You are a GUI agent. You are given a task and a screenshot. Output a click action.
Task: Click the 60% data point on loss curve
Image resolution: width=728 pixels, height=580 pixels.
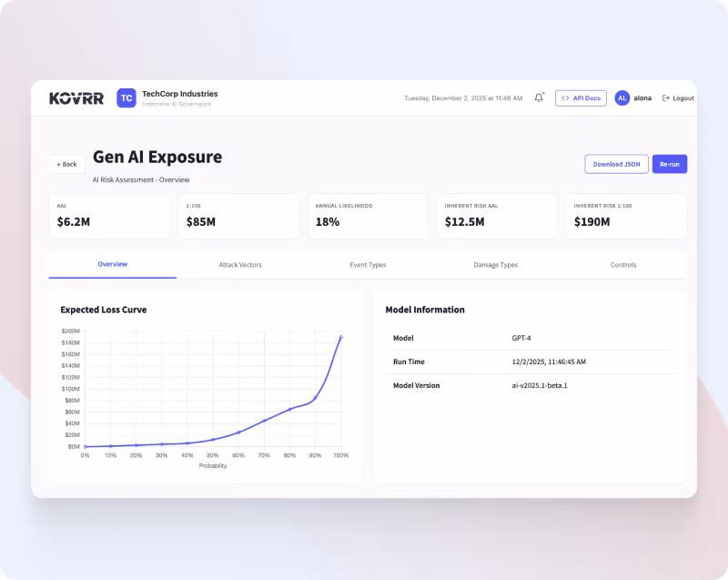point(238,432)
